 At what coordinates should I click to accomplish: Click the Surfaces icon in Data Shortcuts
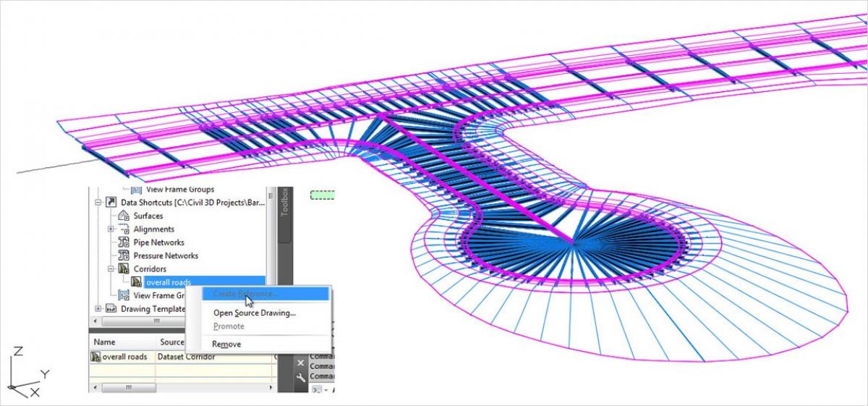point(123,216)
